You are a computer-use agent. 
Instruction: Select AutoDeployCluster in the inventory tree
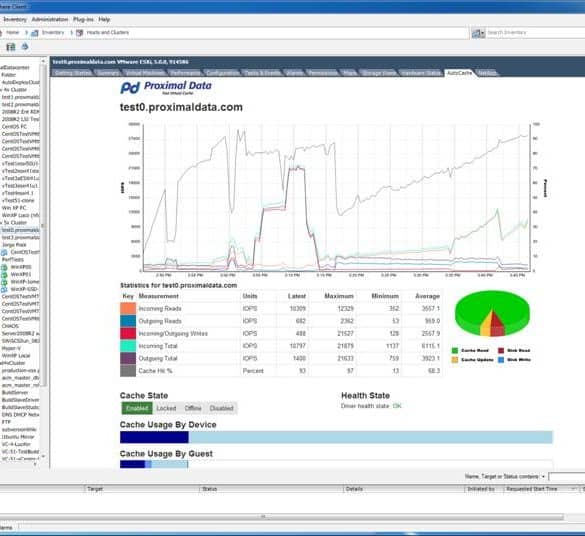[20, 82]
